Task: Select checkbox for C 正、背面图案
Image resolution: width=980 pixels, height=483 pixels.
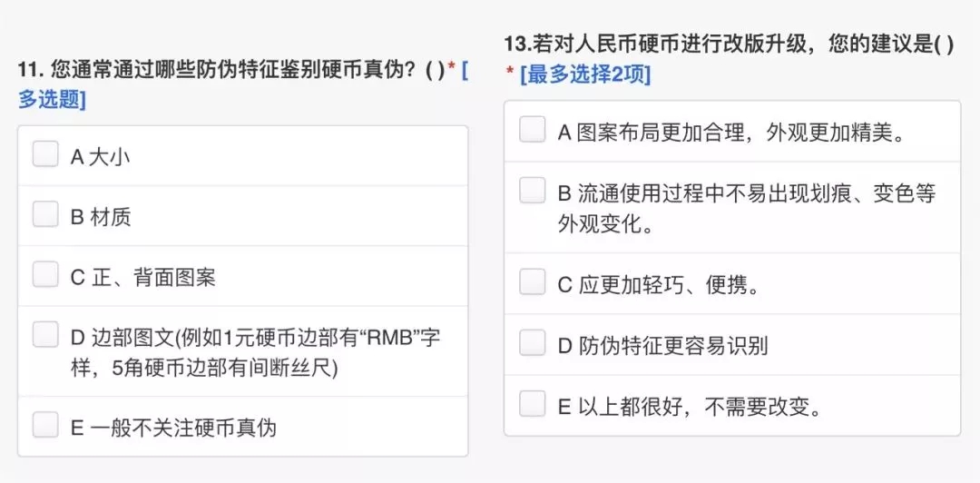Action: tap(45, 274)
